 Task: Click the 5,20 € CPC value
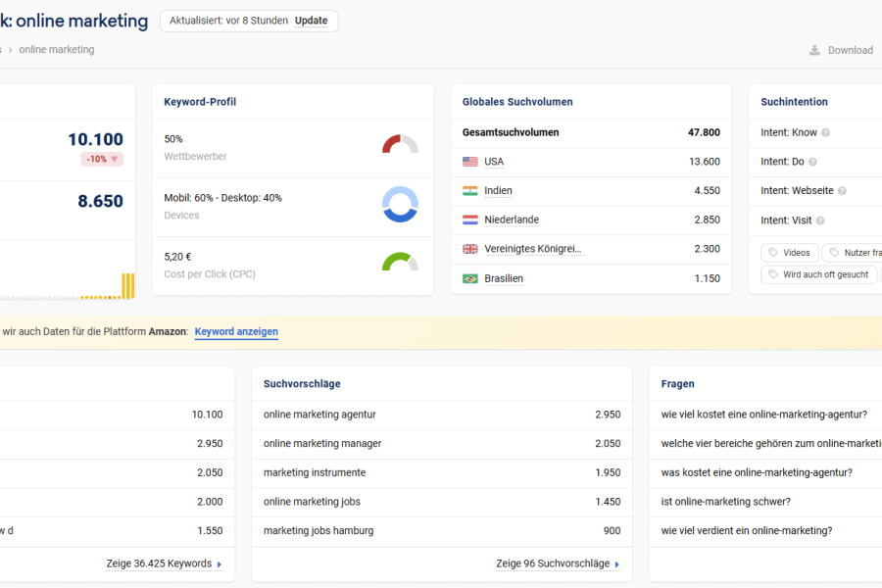click(177, 257)
